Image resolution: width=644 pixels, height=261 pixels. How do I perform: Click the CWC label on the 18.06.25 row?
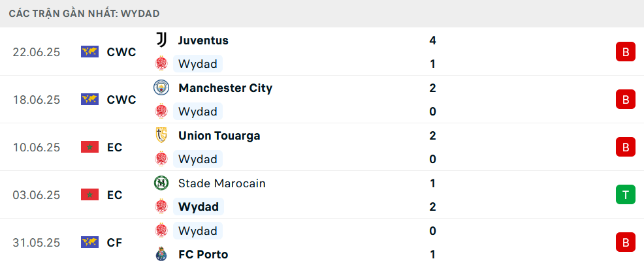tap(121, 100)
